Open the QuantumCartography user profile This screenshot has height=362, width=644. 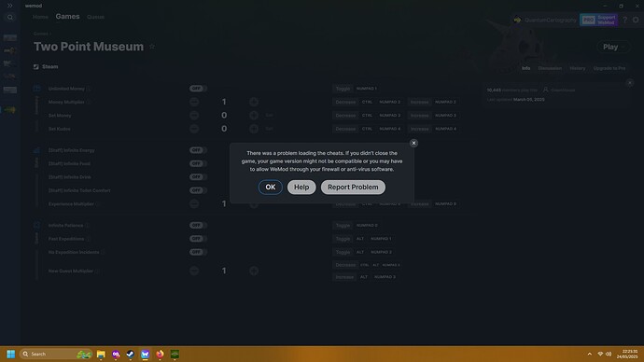[545, 20]
